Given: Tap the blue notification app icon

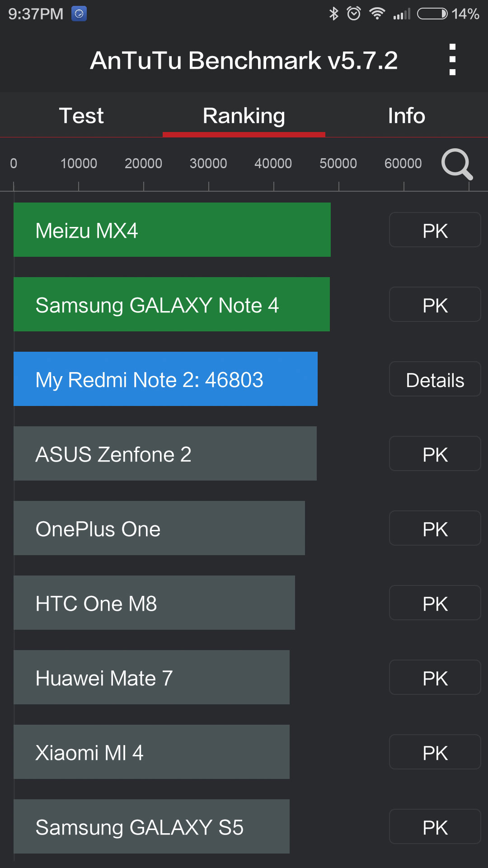Looking at the screenshot, I should coord(79,14).
